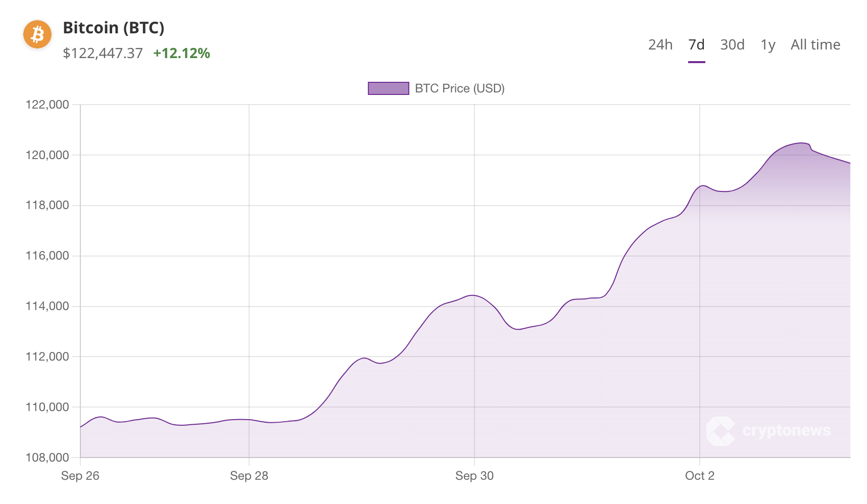Select the Oct 2 axis date label
This screenshot has height=504, width=867.
[699, 476]
